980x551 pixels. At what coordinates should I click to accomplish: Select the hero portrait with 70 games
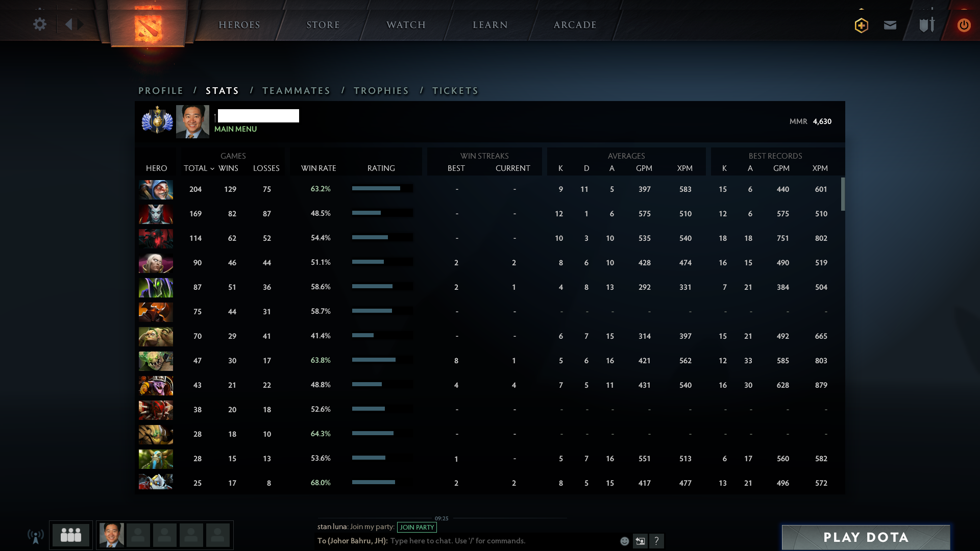tap(156, 336)
